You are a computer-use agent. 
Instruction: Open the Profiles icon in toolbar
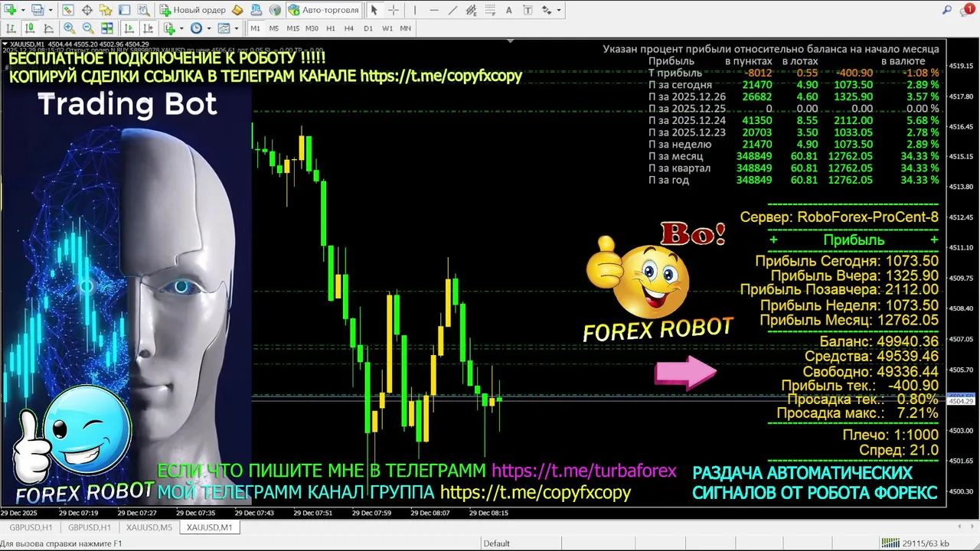coord(37,10)
